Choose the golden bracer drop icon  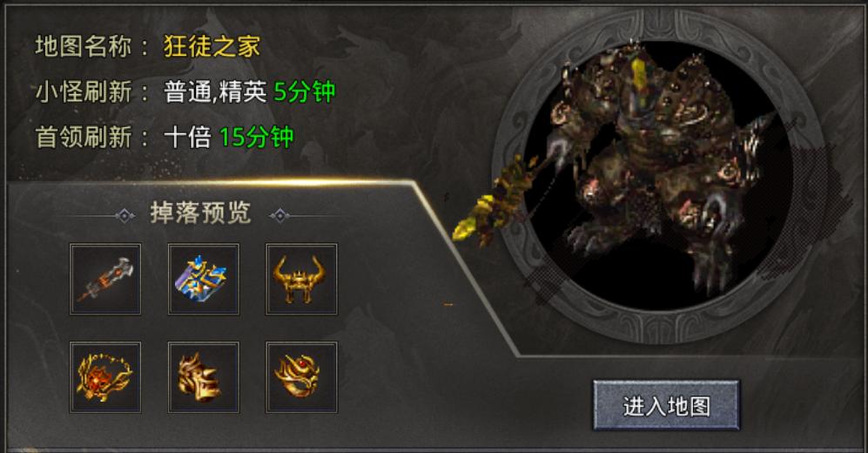(204, 377)
